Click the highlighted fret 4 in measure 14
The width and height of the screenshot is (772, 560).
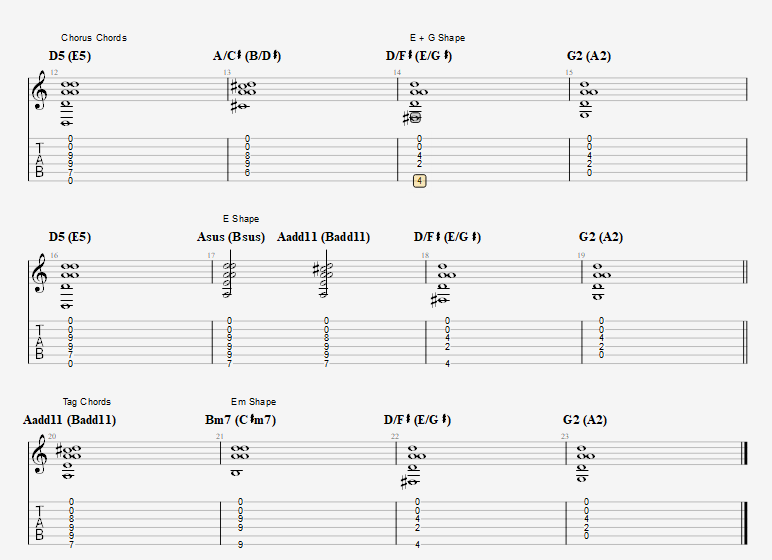click(419, 181)
